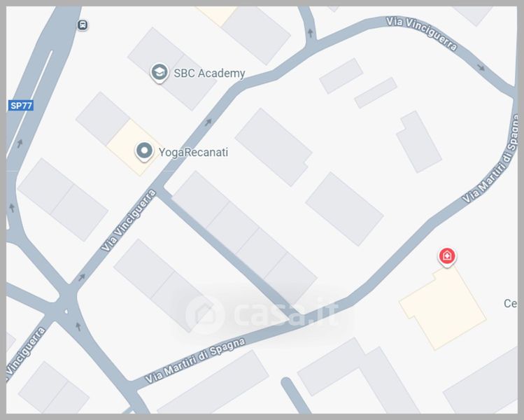524x420 pixels.
Task: Open the YogaRecanati place label
Action: click(x=193, y=152)
